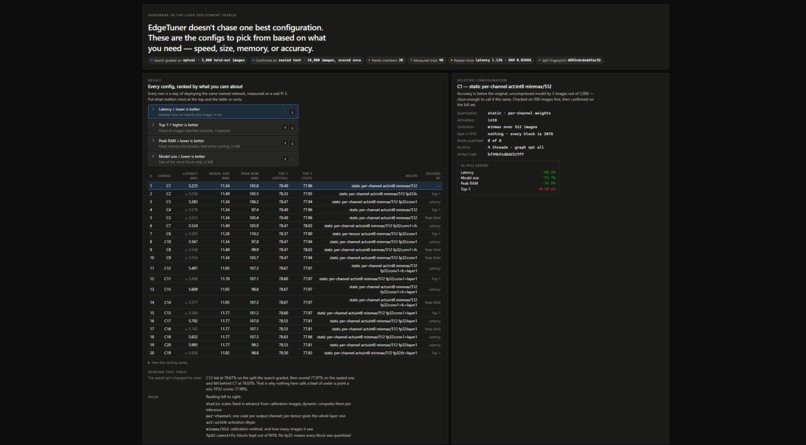Click the 'Split fingerprint' chip
Image resolution: width=806 pixels, height=445 pixels.
coord(570,60)
